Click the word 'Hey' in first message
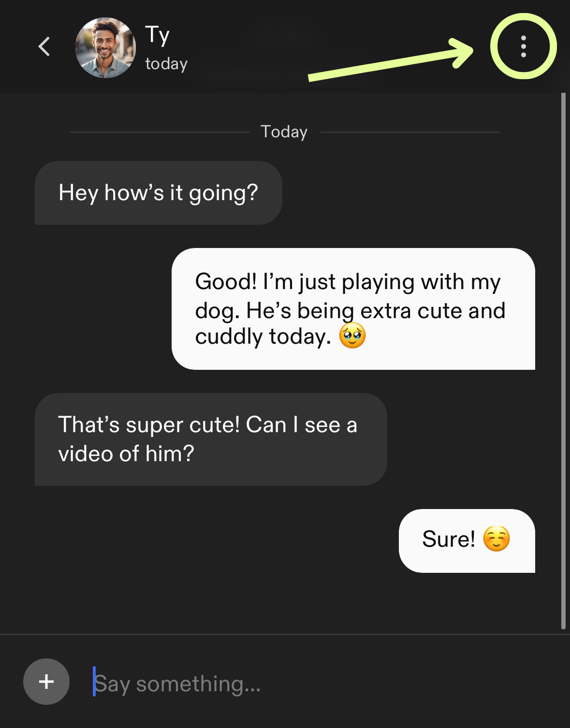Image resolution: width=570 pixels, height=728 pixels. 78,193
